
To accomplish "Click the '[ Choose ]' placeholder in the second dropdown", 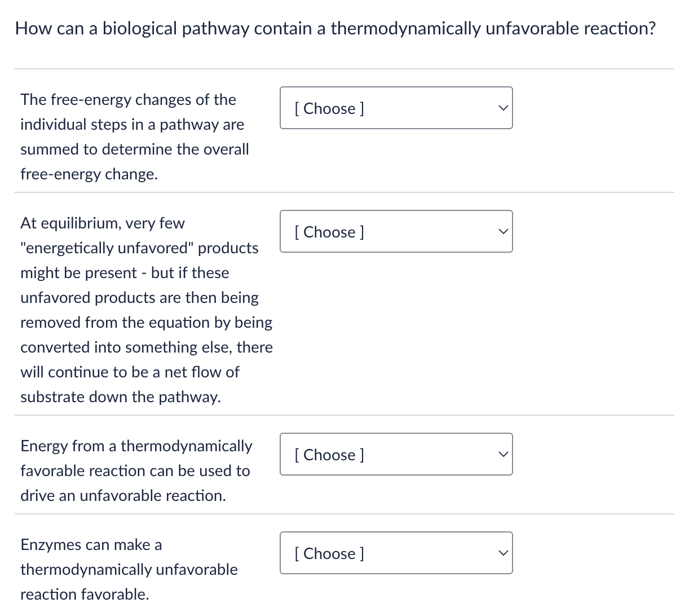I will (x=329, y=232).
